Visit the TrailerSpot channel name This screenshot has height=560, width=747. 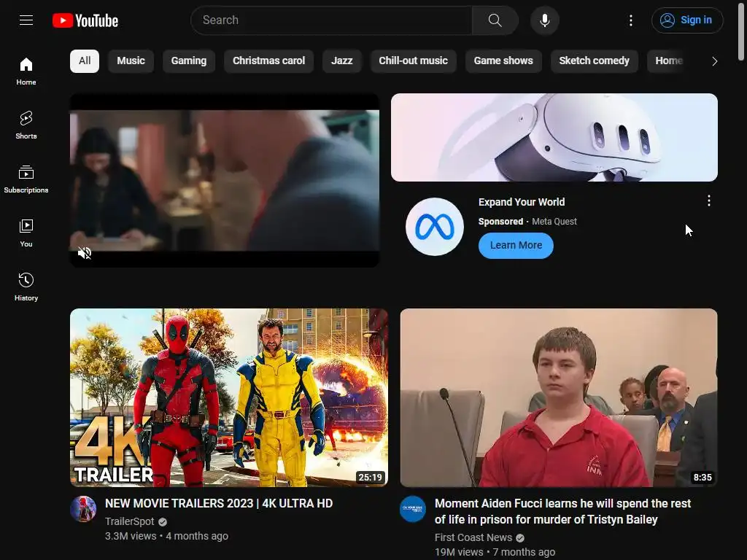(x=130, y=521)
